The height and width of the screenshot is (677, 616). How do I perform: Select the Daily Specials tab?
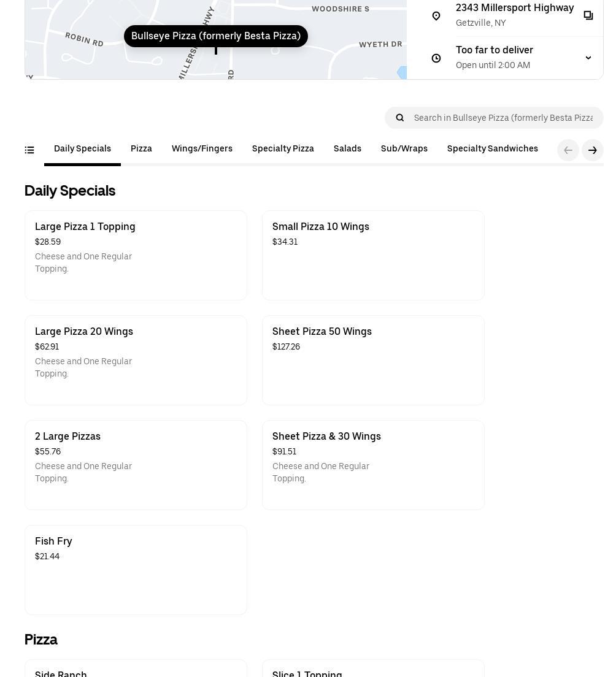(82, 149)
